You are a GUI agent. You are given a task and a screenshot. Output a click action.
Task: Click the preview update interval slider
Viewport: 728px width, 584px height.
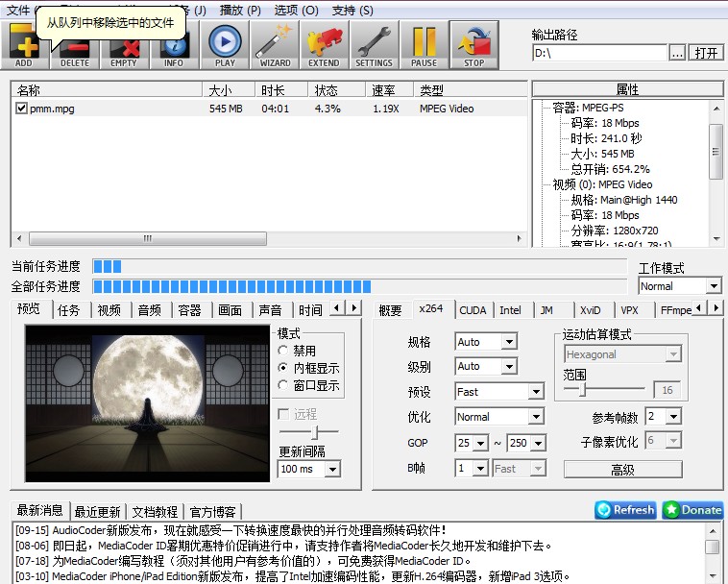click(309, 431)
